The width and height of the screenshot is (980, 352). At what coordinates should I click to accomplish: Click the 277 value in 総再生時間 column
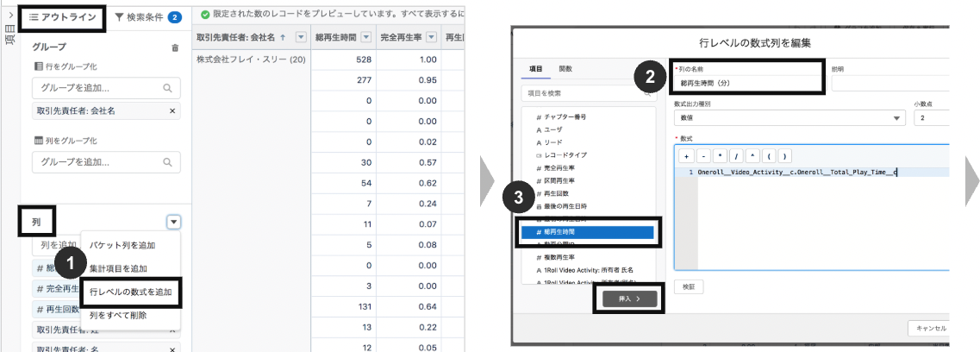[364, 80]
